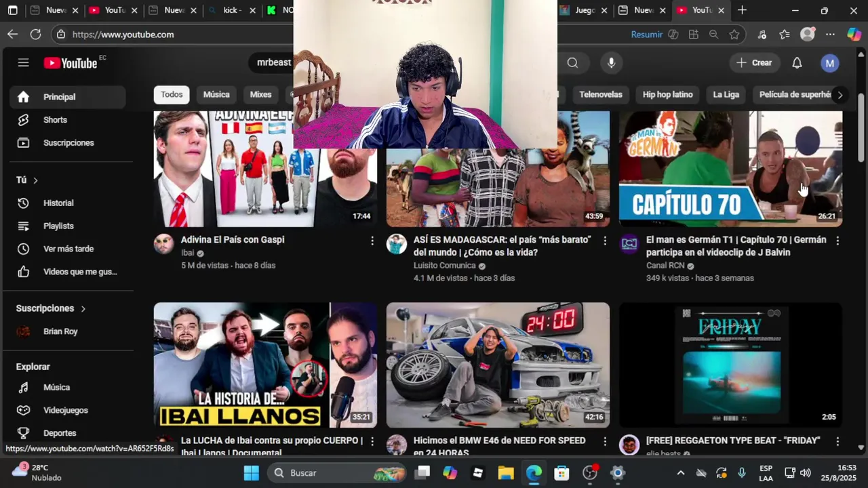Open Deportes in Explorar

(x=68, y=433)
